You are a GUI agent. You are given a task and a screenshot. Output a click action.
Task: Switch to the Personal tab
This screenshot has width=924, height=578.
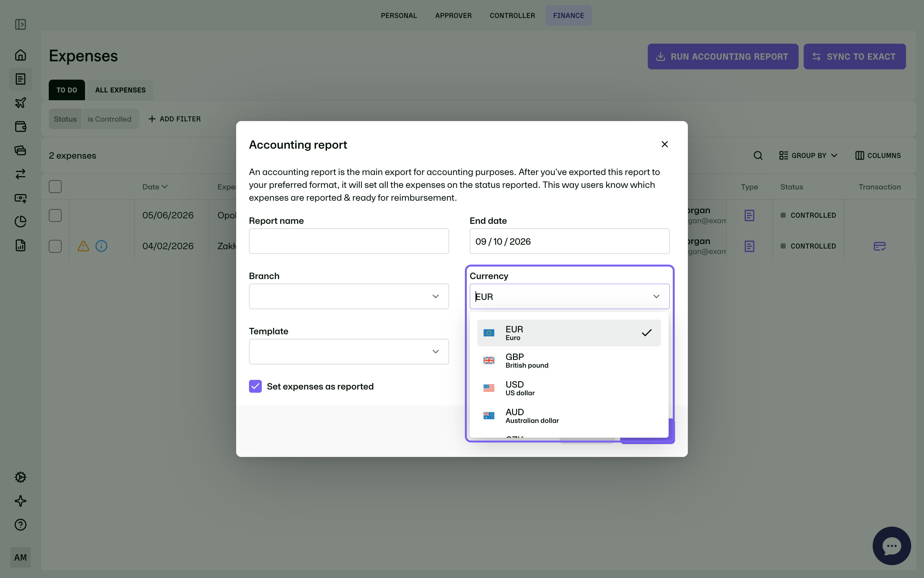click(x=399, y=16)
